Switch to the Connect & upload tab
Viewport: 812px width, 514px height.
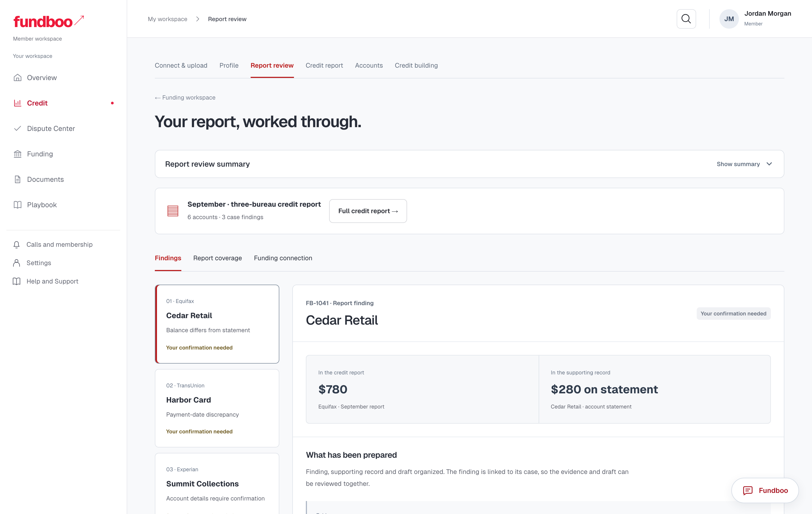click(181, 65)
